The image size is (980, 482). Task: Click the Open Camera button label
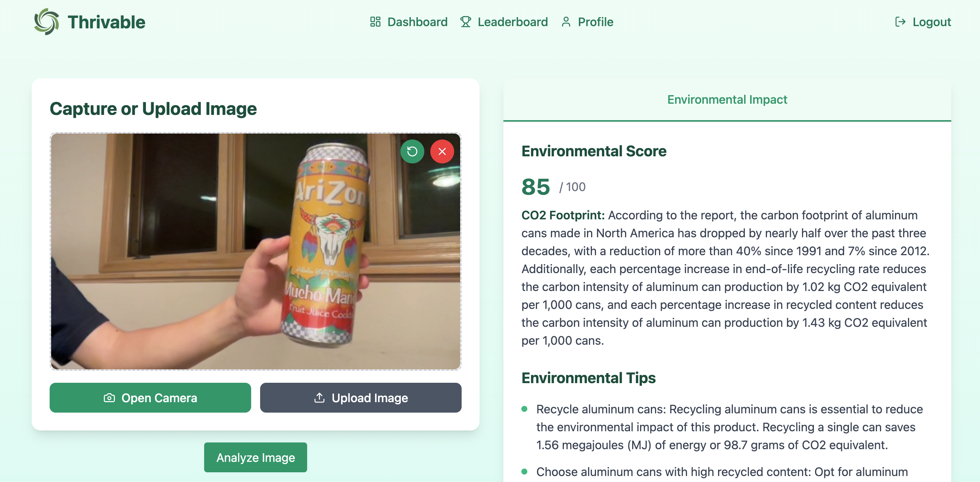[159, 398]
